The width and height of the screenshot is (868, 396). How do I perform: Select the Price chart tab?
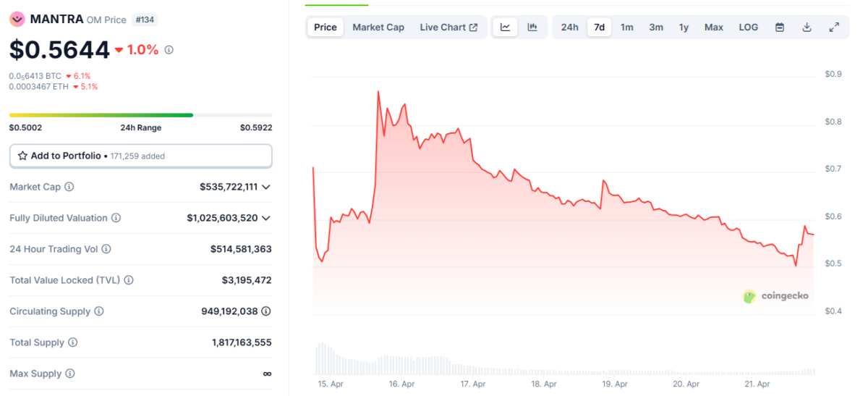coord(325,28)
